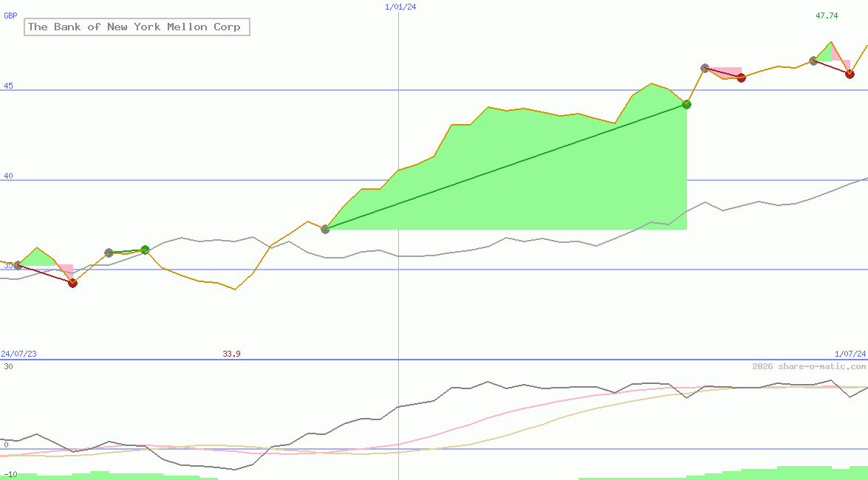Viewport: 868px width, 480px height.
Task: Click the green 47.74 high price label
Action: pos(827,16)
